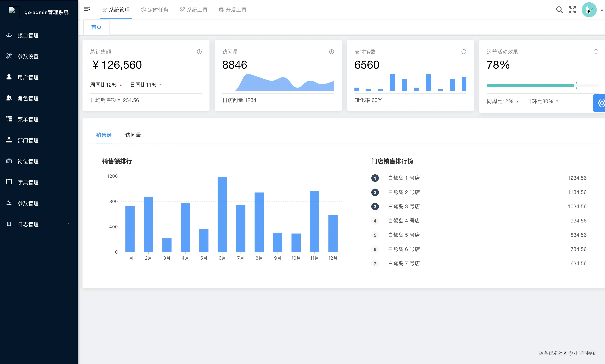Toggle fullscreen mode icon
605x364 pixels.
[x=572, y=10]
